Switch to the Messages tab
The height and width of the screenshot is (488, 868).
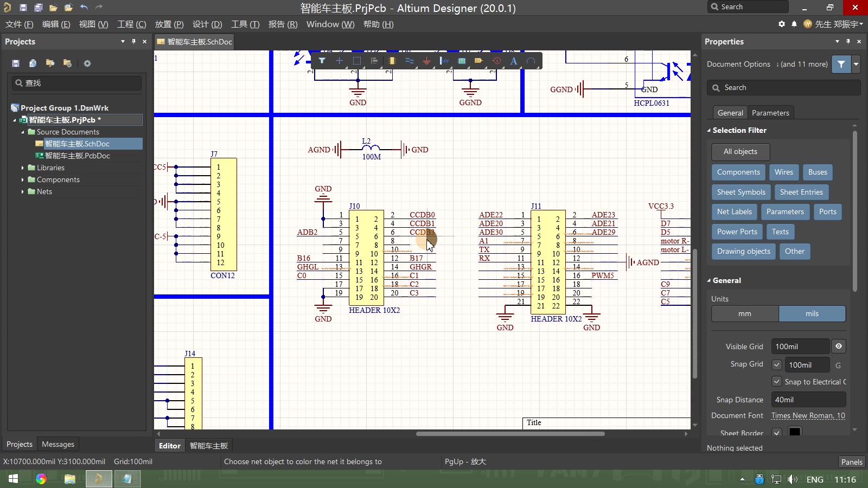(58, 444)
